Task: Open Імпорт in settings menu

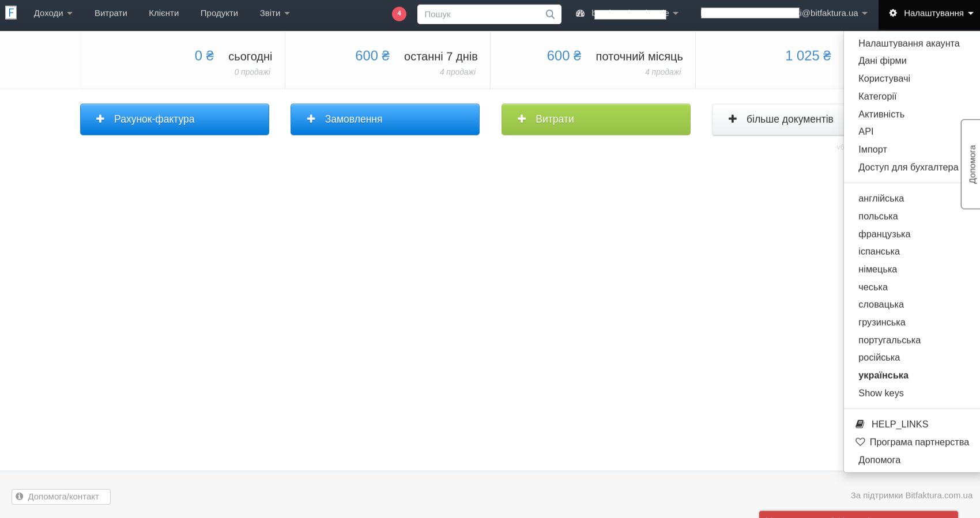Action: (x=873, y=149)
